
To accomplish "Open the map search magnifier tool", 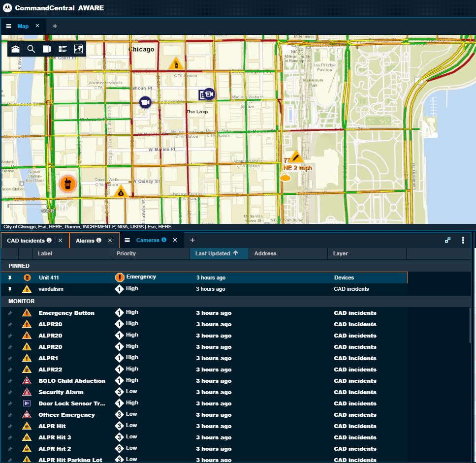I will (31, 49).
